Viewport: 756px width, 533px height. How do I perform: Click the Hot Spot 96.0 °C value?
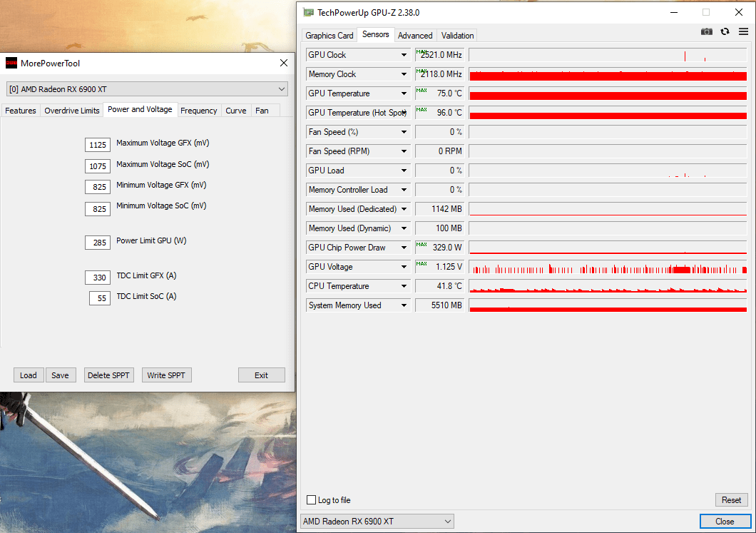440,113
